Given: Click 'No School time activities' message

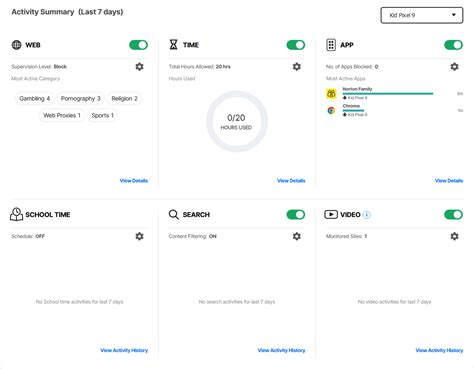Looking at the screenshot, I should click(x=79, y=302).
